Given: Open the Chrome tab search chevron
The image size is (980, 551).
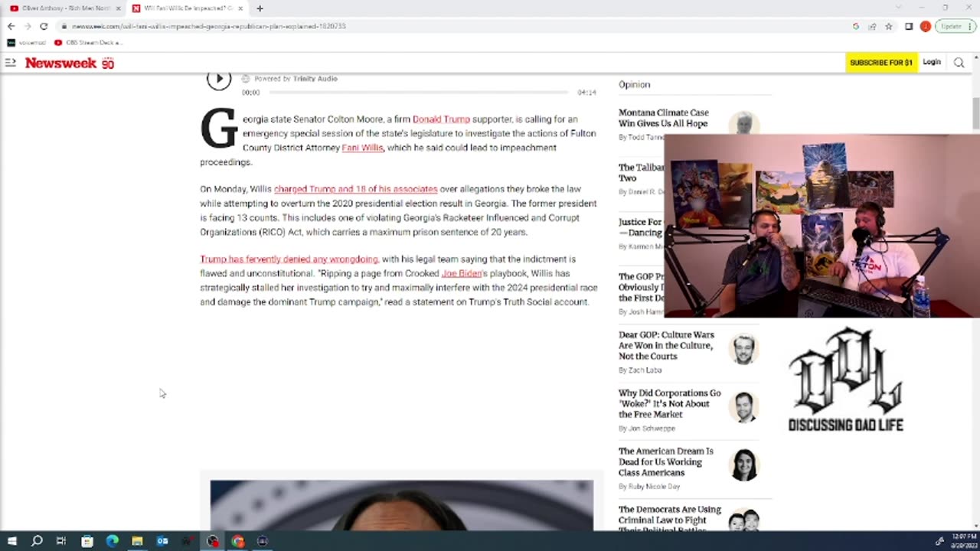Looking at the screenshot, I should tap(898, 8).
